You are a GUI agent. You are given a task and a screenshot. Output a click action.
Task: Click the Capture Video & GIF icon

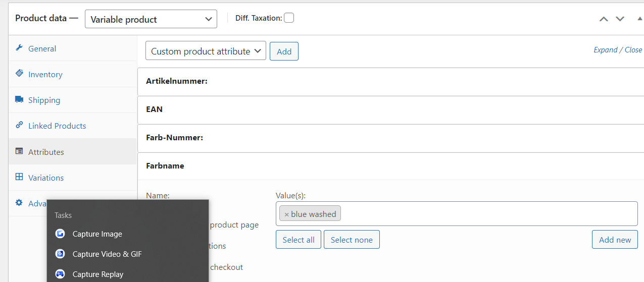point(60,254)
